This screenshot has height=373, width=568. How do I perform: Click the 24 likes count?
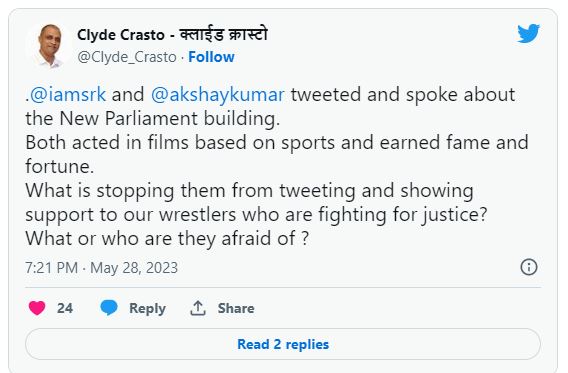pos(65,308)
